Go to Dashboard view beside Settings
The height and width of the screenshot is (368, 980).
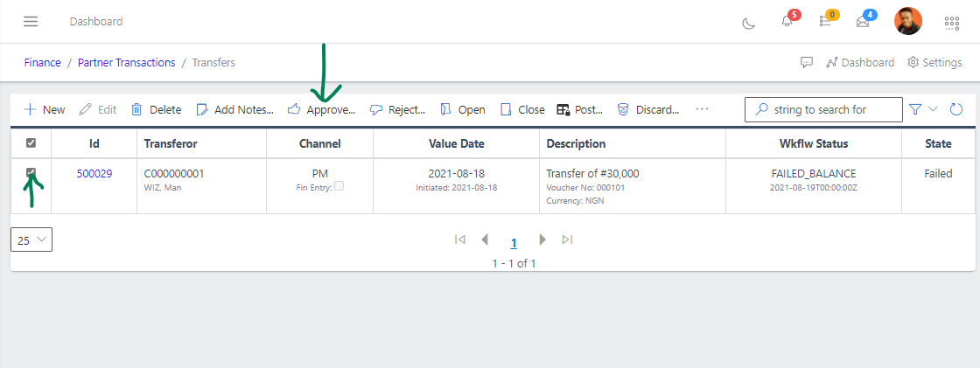click(x=860, y=62)
